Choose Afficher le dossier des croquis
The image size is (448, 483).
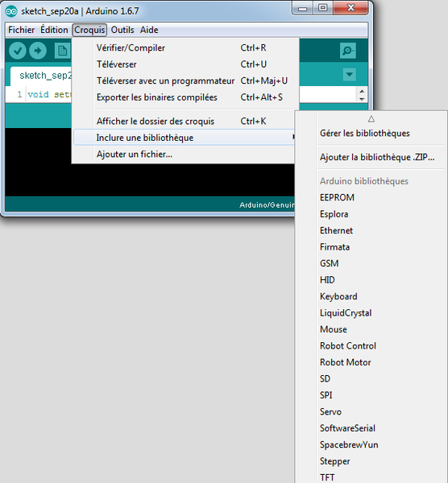[185, 121]
